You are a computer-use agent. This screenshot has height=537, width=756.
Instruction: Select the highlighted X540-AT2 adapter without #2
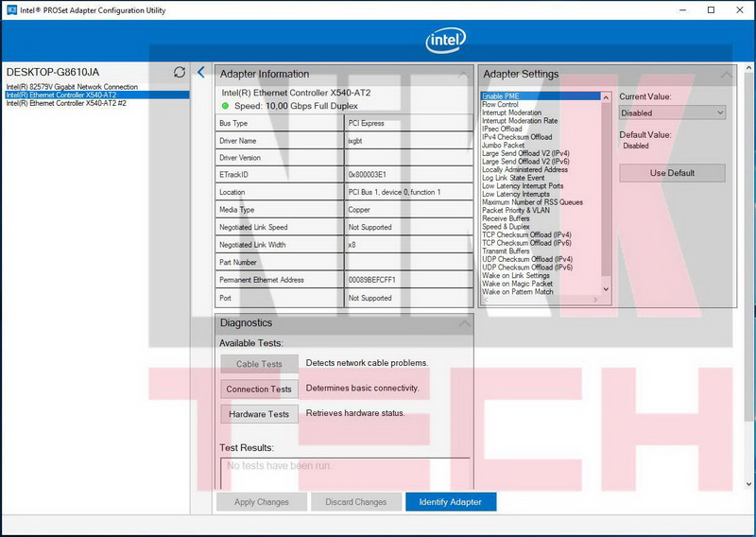(97, 95)
